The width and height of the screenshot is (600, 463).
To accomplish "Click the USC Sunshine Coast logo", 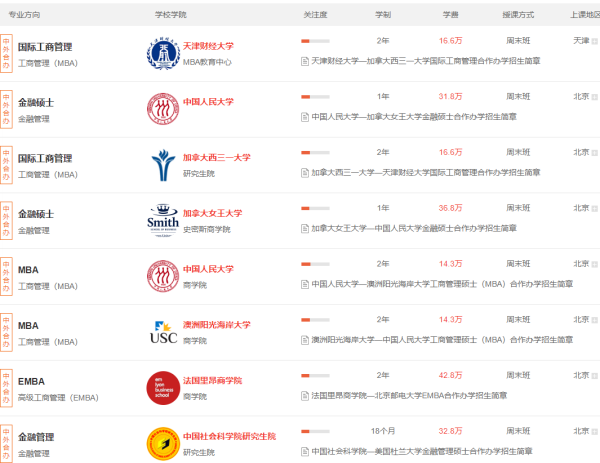I will point(160,331).
